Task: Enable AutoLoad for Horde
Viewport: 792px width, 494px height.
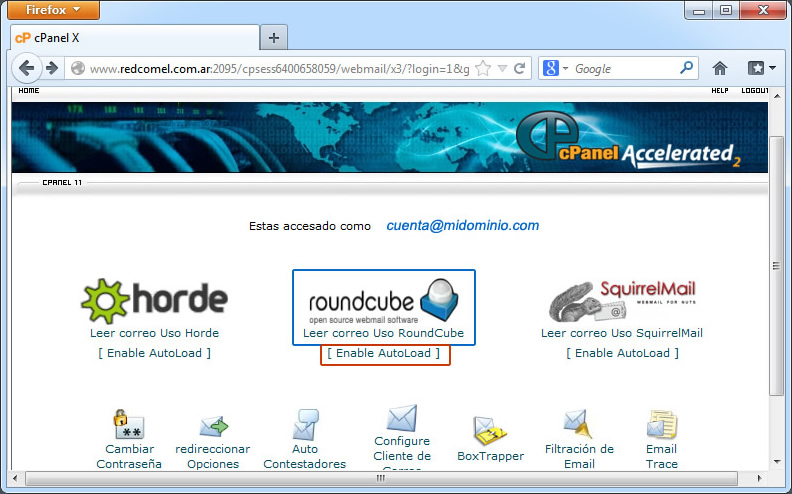Action: coord(154,353)
